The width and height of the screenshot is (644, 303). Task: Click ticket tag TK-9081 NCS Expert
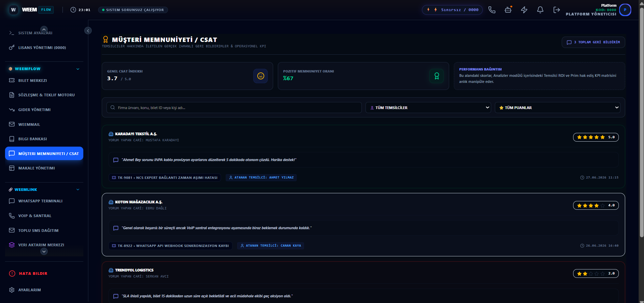click(x=165, y=178)
